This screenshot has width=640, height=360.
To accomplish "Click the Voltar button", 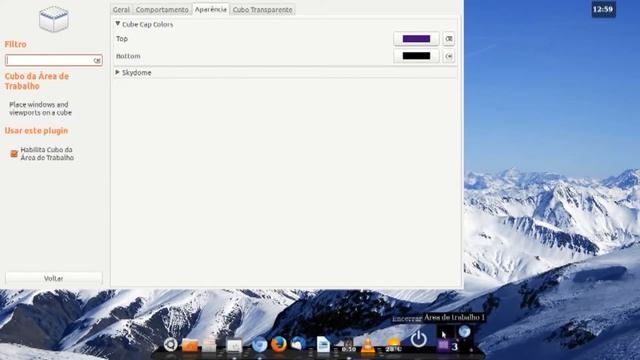I will click(x=53, y=278).
